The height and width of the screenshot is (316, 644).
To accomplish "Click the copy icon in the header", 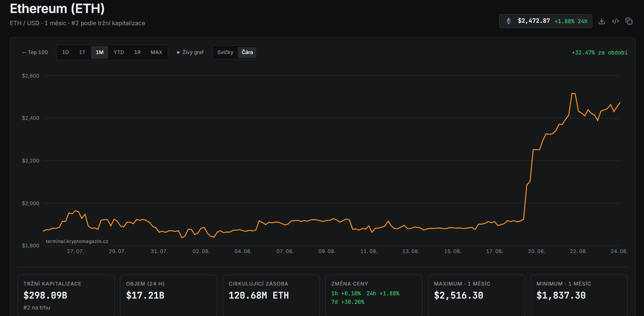I will (x=629, y=21).
